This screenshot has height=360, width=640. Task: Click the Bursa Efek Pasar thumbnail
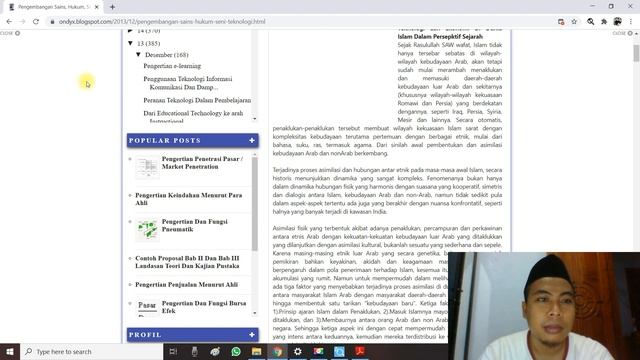[147, 308]
